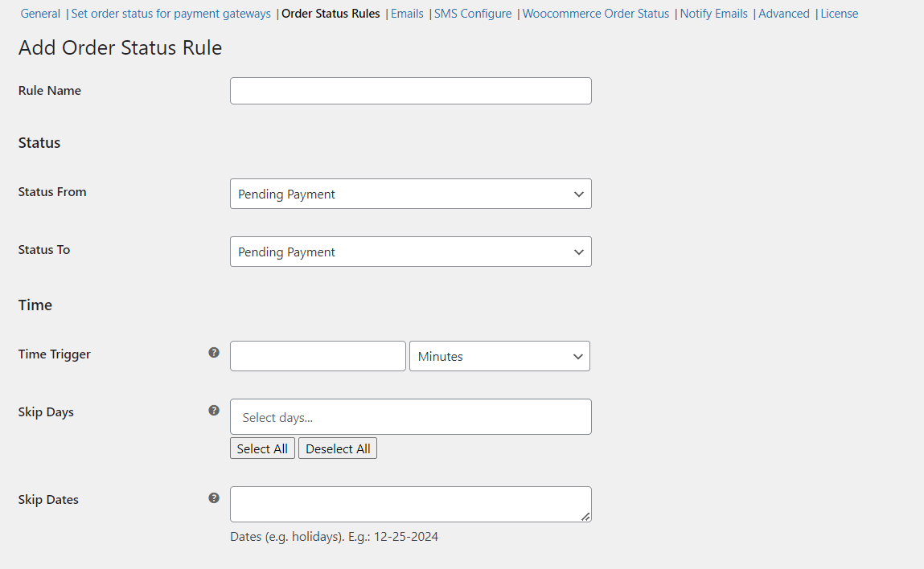Use the Skip Dates textarea corner handle

tap(585, 517)
